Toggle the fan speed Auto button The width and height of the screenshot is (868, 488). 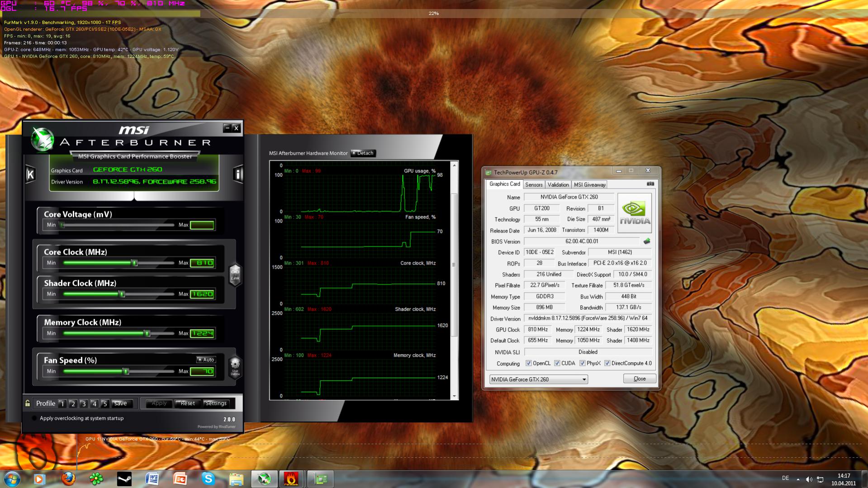point(206,360)
